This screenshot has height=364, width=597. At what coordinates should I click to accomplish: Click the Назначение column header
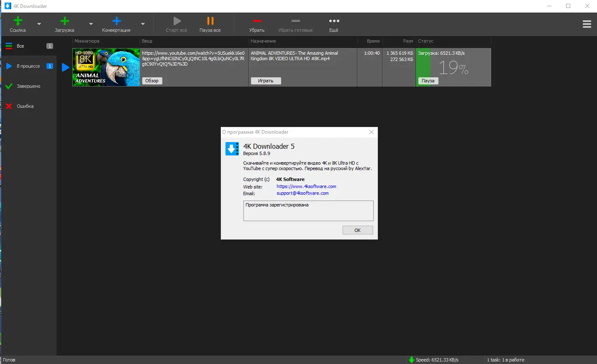click(263, 41)
